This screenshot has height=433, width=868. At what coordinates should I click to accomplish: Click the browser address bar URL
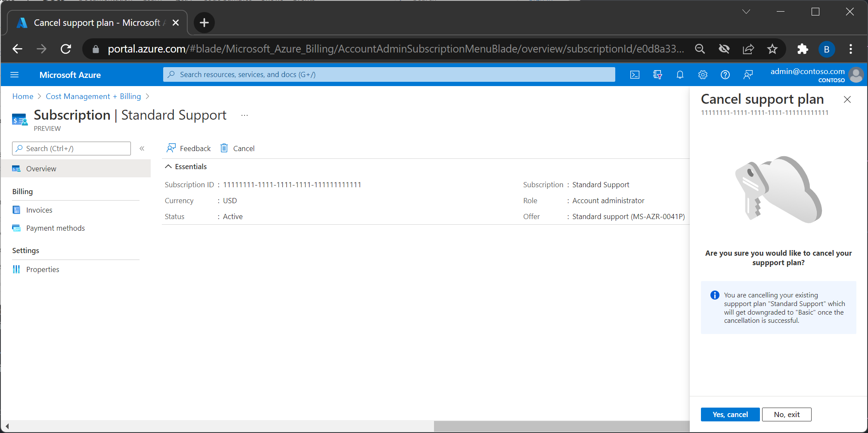point(395,49)
